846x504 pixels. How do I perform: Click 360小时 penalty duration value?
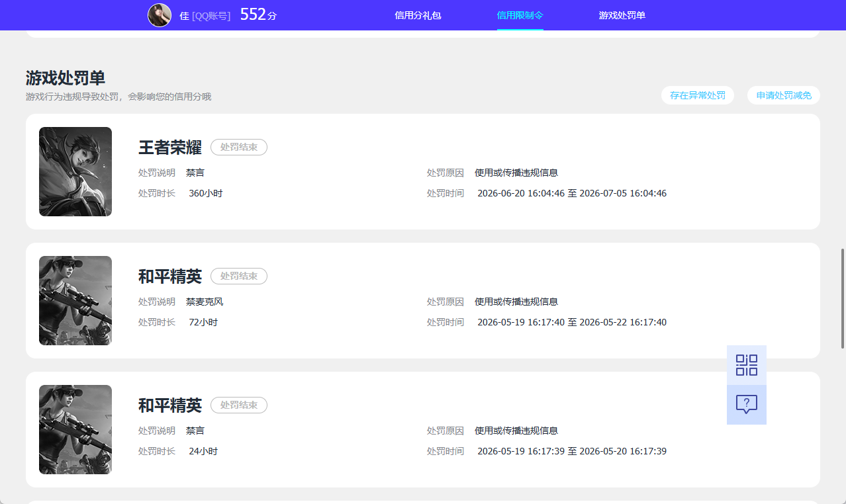click(x=205, y=193)
